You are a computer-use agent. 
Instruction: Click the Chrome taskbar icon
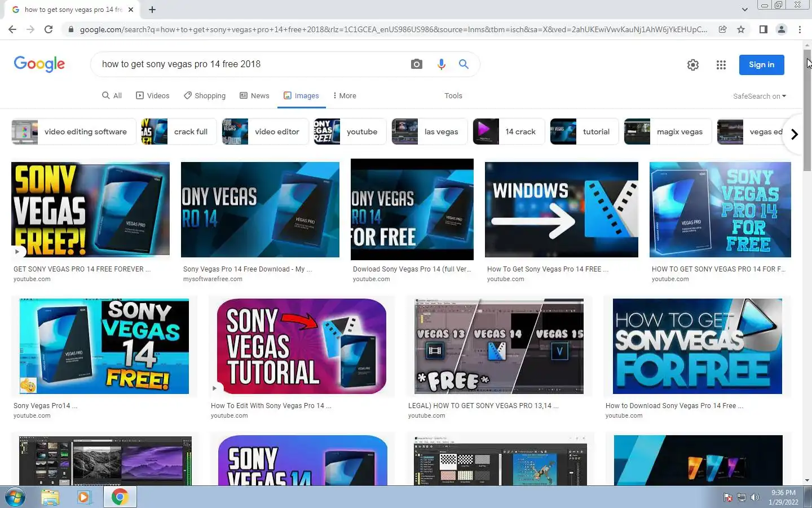pos(120,497)
